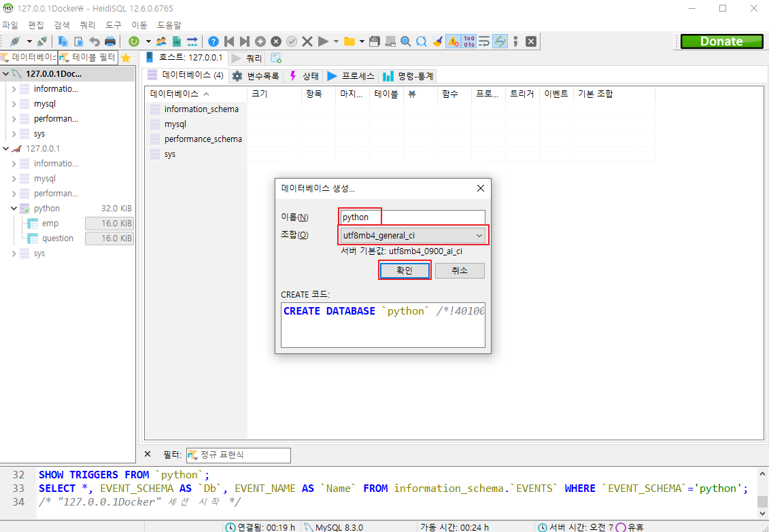Expand sys under the 127.0.0.1 session
This screenshot has height=532, width=769.
tap(14, 253)
